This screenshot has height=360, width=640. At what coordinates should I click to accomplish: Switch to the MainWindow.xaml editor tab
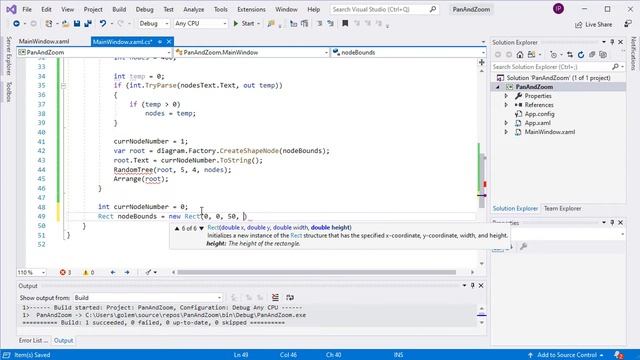[x=44, y=41]
